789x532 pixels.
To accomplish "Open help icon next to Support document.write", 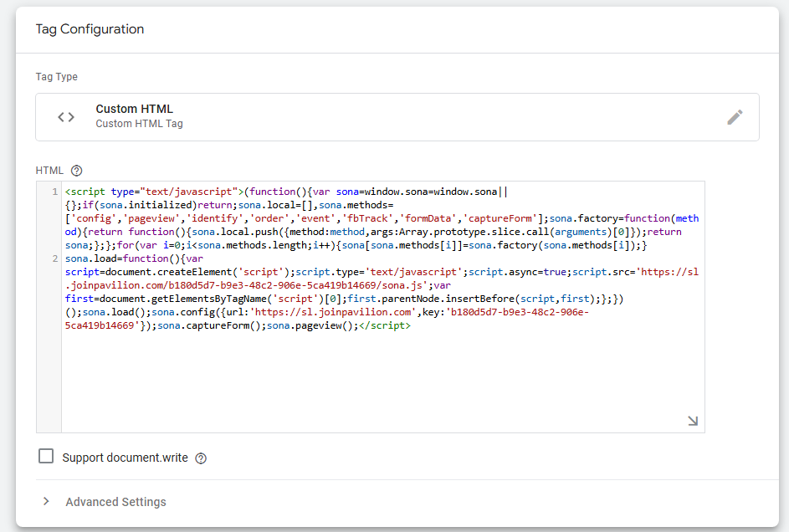I will click(x=201, y=458).
